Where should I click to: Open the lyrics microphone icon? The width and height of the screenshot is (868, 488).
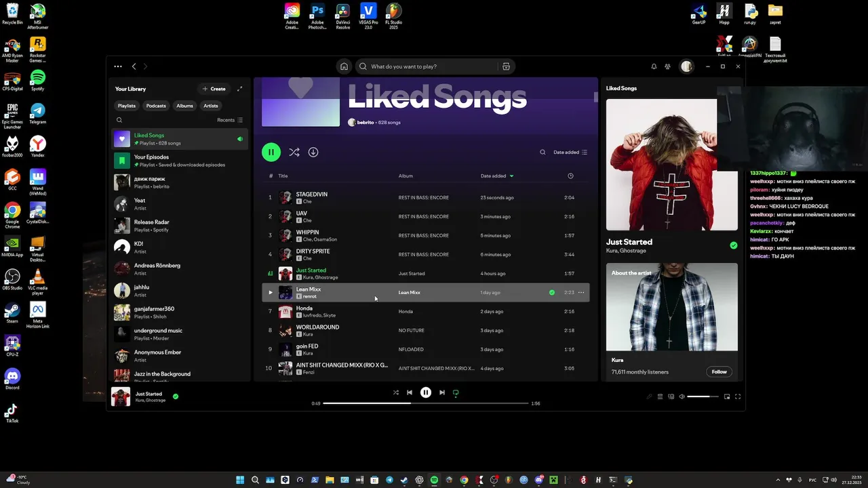pyautogui.click(x=649, y=396)
